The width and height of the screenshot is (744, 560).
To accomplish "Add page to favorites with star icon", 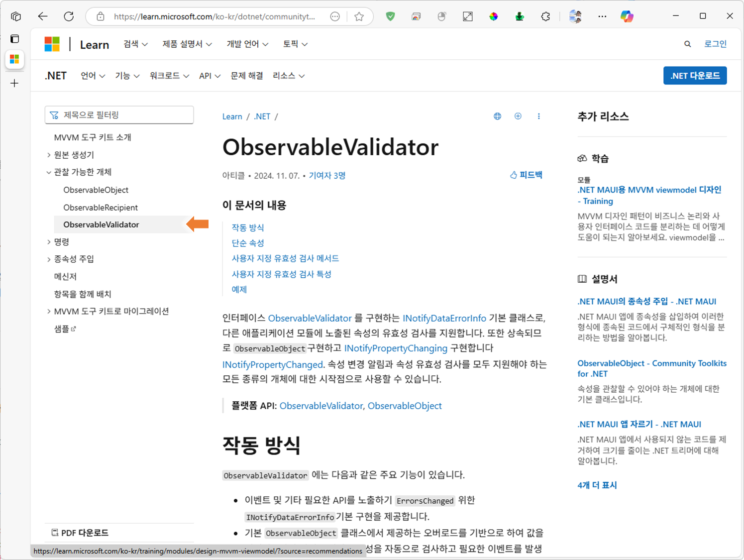I will point(359,16).
